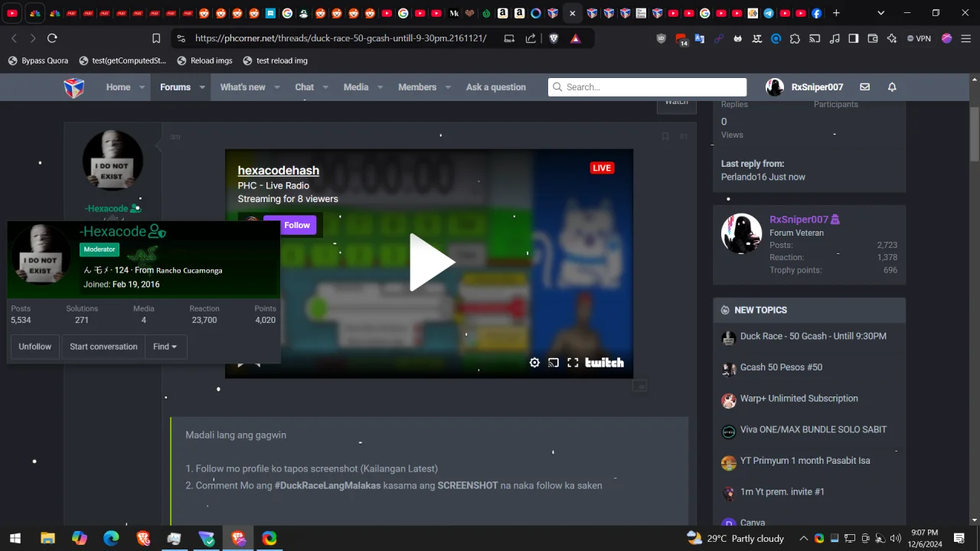The width and height of the screenshot is (980, 551).
Task: Open the Find dropdown on profile card
Action: [x=165, y=347]
